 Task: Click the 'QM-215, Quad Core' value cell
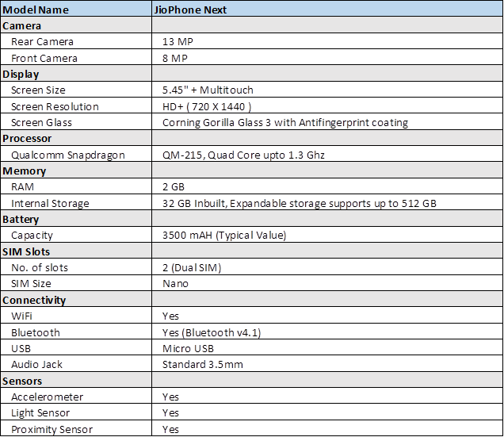pos(327,155)
